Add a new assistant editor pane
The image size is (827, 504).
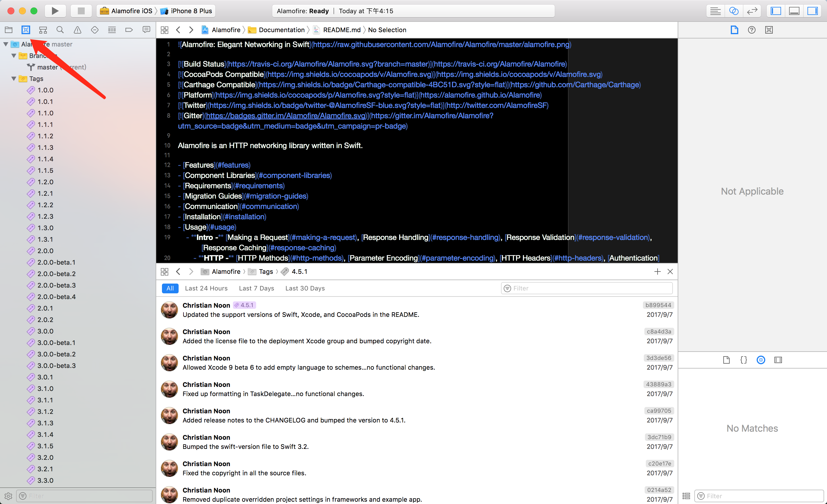(657, 272)
